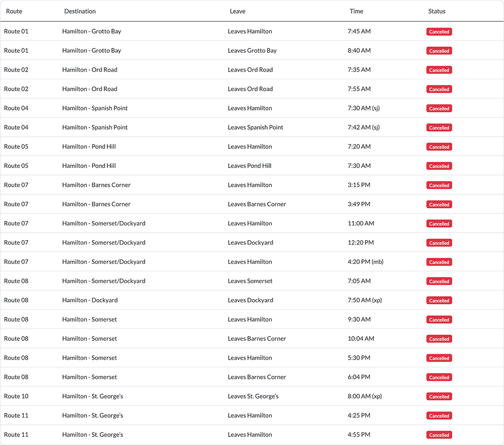Click the Route column header
This screenshot has height=445, width=504.
pyautogui.click(x=14, y=11)
